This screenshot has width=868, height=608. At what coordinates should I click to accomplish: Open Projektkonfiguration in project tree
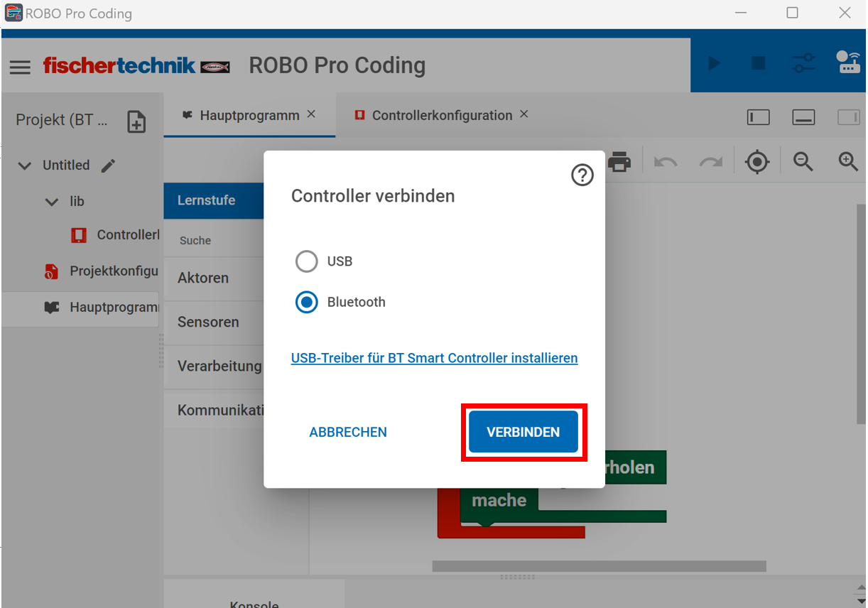pos(101,271)
